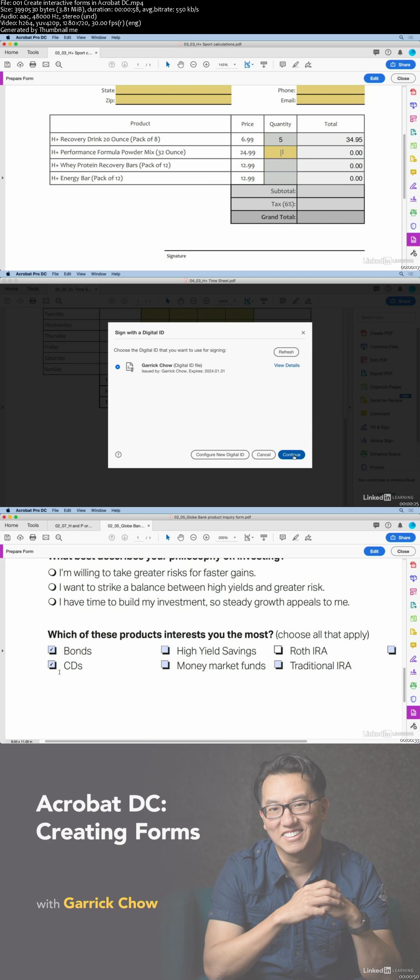Image resolution: width=420 pixels, height=980 pixels.
Task: Open Create PDF sidebar icon in Sport calculations window
Action: tap(413, 92)
